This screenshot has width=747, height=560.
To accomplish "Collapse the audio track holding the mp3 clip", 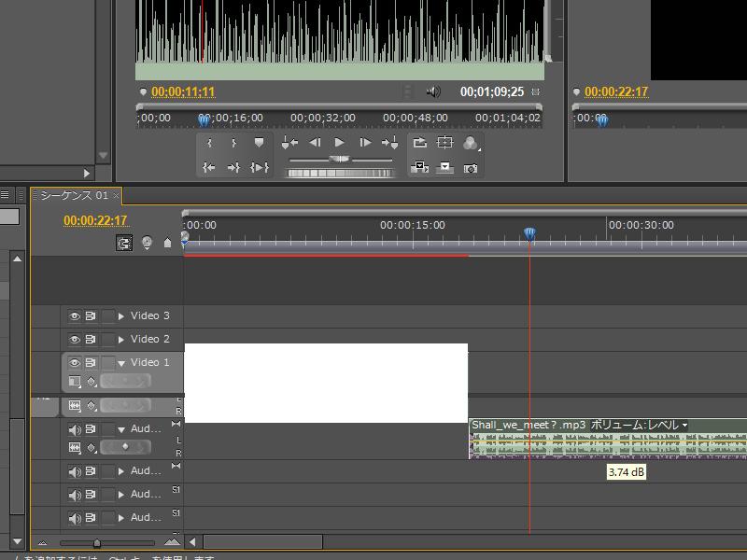I will click(121, 429).
